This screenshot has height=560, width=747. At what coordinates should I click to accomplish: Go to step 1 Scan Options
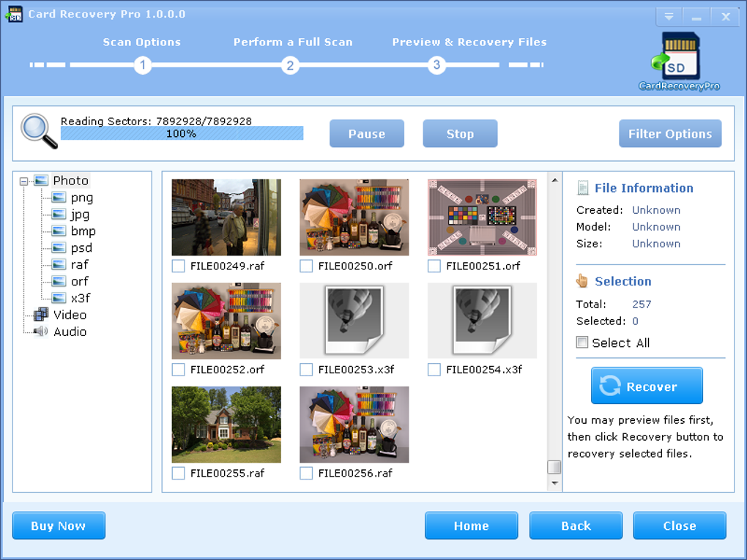[143, 64]
